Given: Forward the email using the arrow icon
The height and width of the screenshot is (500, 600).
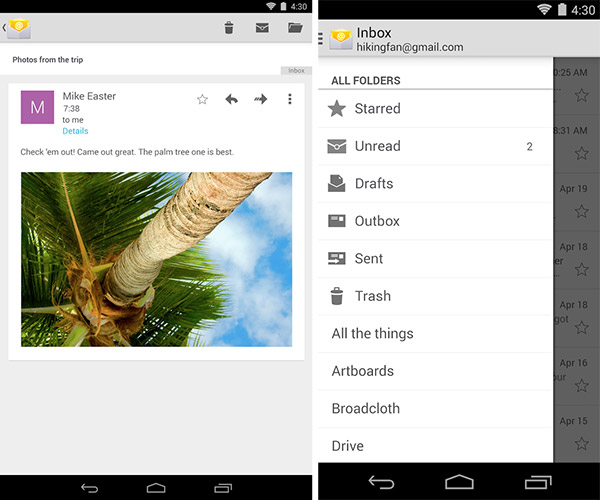Looking at the screenshot, I should [260, 99].
